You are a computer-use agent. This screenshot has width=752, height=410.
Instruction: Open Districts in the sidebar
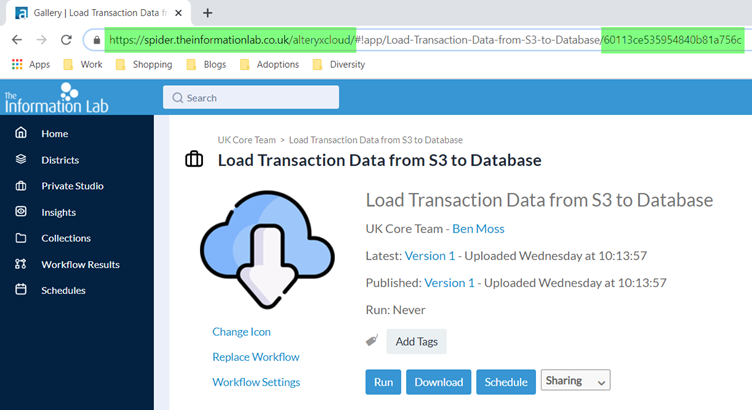[60, 160]
